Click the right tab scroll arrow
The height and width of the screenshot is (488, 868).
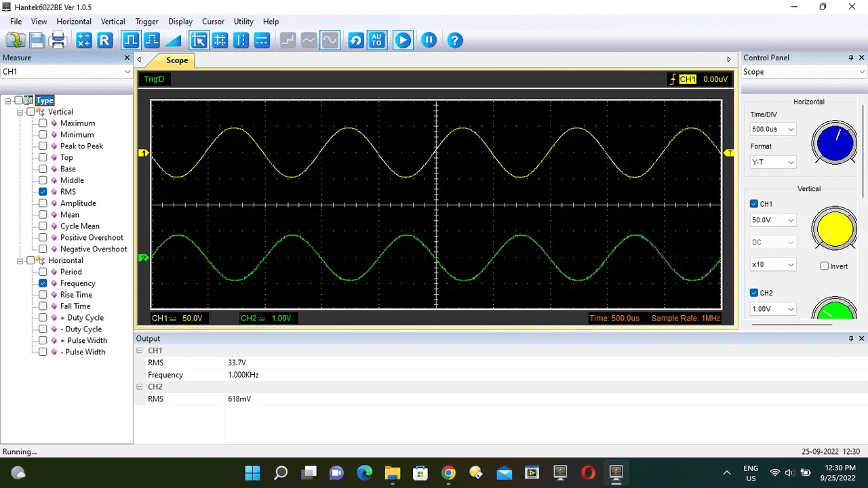729,60
